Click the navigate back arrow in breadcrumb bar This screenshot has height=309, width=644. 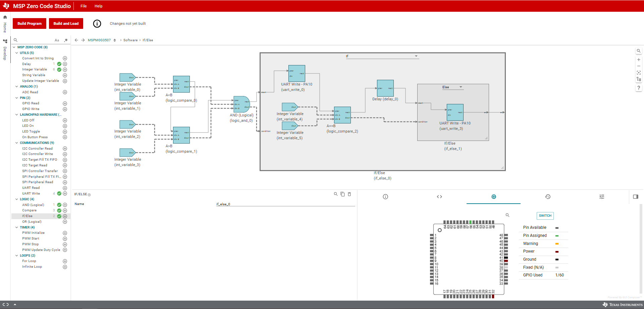pos(76,40)
